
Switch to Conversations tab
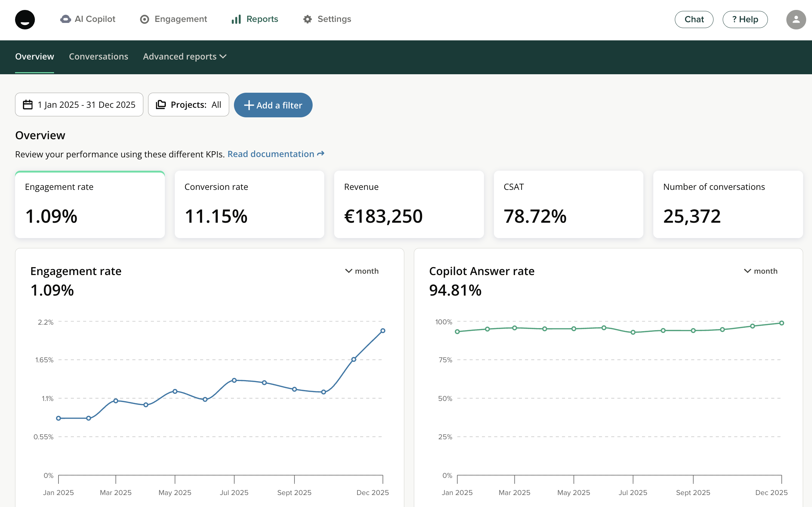click(99, 56)
